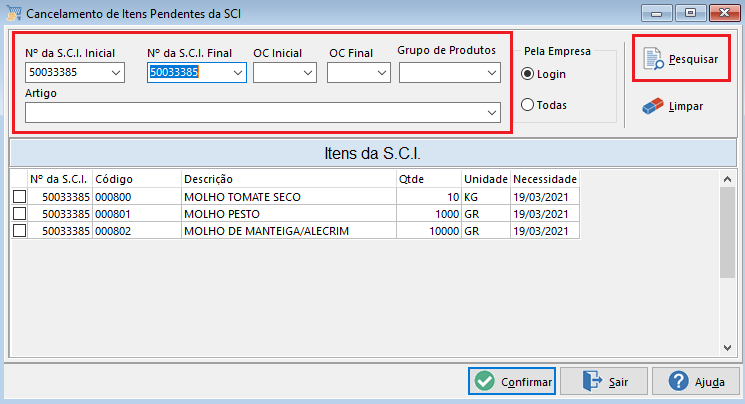Open the Nº da S.C.I. Inicial dropdown arrow
This screenshot has height=404, width=745.
coord(115,73)
